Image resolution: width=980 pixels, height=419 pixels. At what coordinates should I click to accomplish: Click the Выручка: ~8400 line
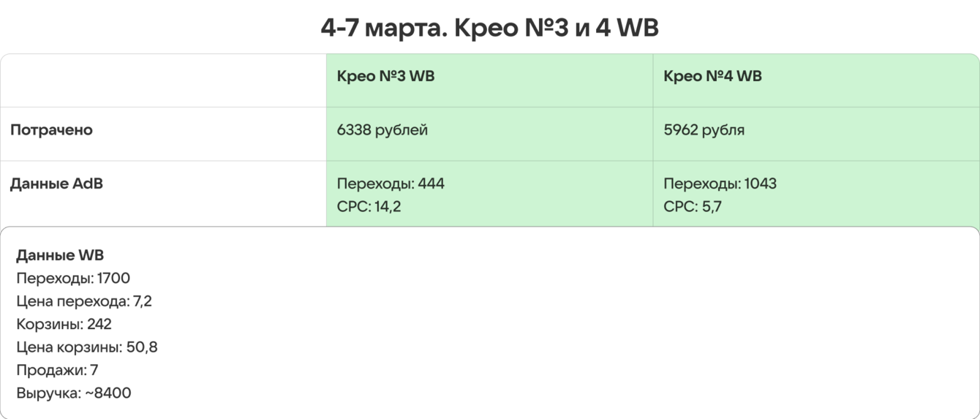tap(73, 393)
